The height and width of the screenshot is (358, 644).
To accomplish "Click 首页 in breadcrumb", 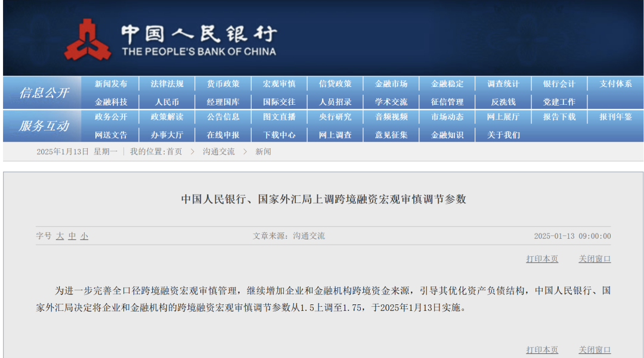I will pyautogui.click(x=174, y=152).
